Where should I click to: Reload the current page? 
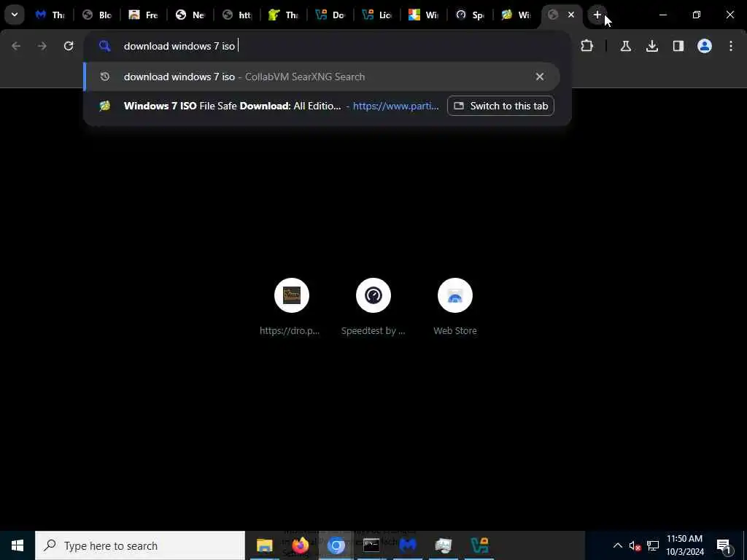click(69, 46)
